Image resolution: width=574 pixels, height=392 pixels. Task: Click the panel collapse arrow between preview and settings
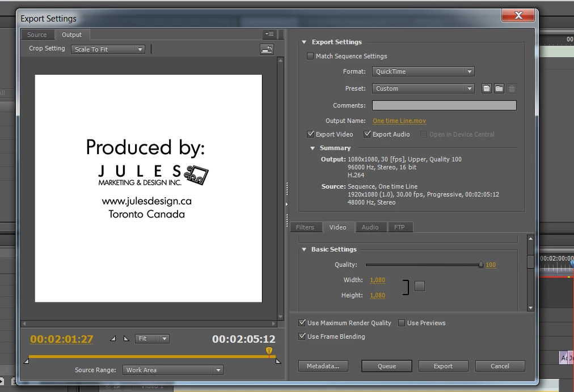(286, 204)
